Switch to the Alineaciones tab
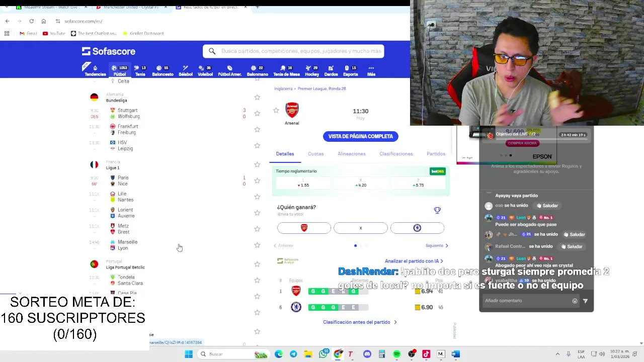 (352, 154)
